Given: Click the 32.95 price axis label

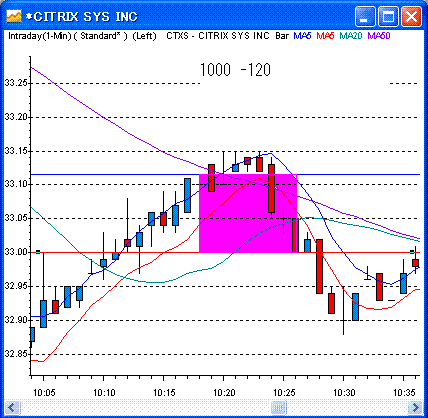Looking at the screenshot, I should click(x=15, y=286).
